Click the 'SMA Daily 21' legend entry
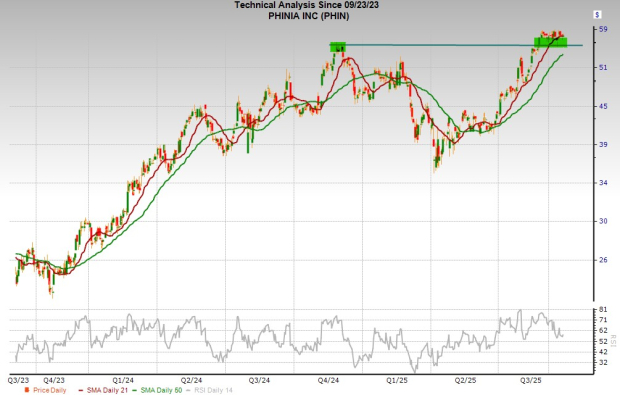This screenshot has width=620, height=395. point(104,390)
